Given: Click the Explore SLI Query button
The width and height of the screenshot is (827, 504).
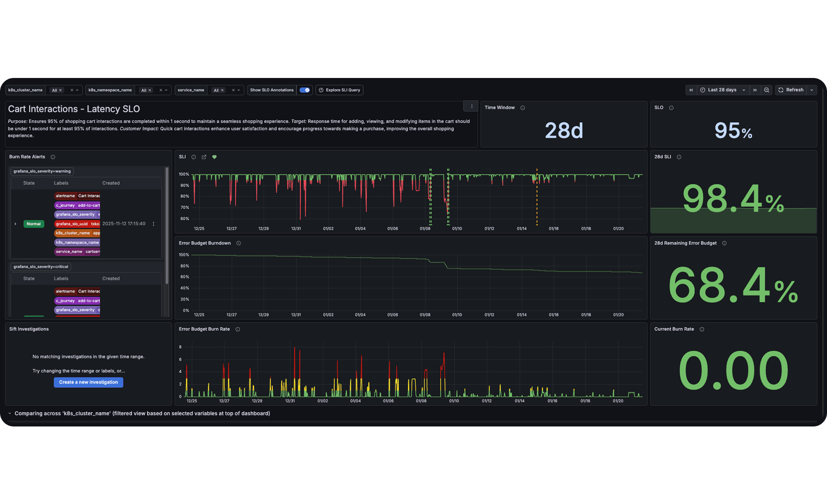Looking at the screenshot, I should click(x=339, y=90).
